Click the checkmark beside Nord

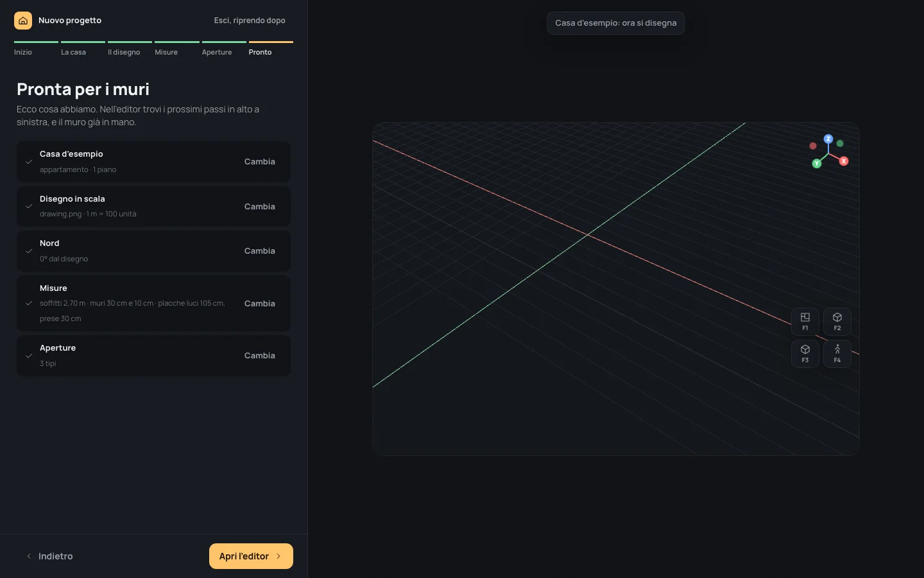(x=29, y=251)
